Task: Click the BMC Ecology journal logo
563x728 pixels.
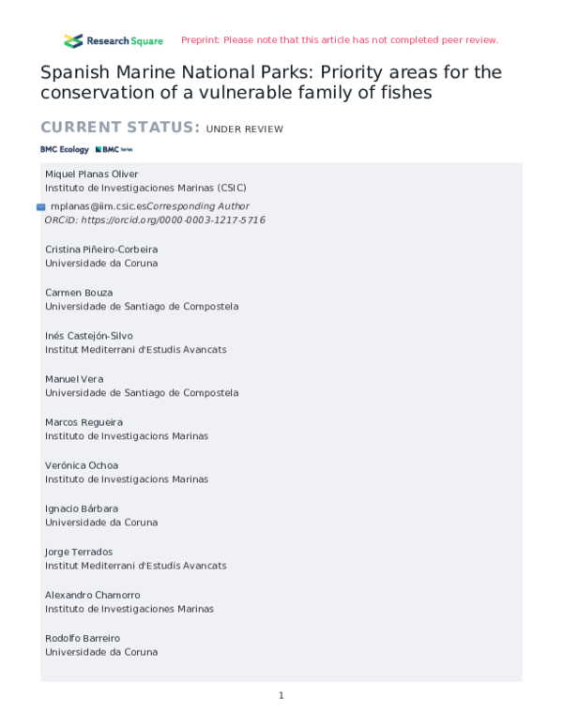Action: click(x=64, y=149)
